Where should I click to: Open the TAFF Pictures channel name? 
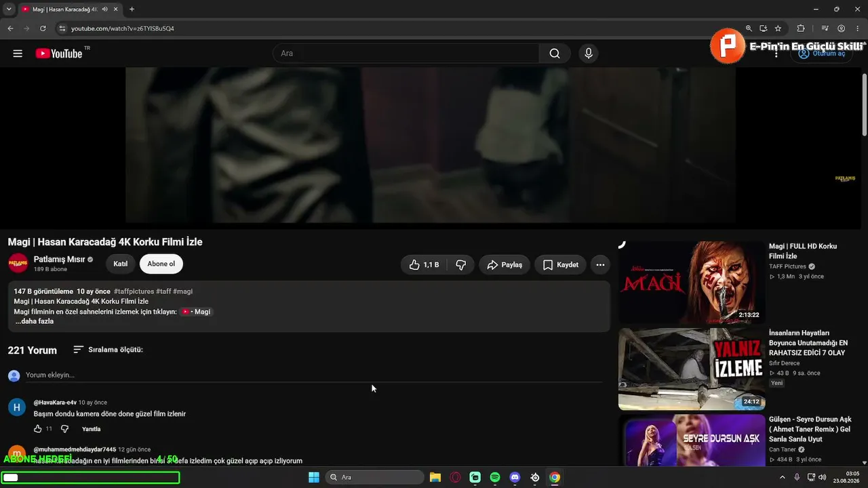pos(787,266)
